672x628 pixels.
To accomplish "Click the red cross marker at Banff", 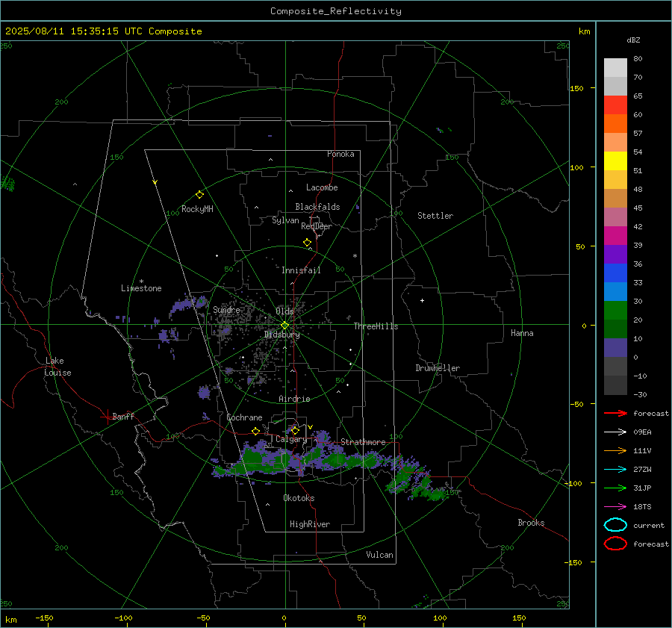I will click(107, 417).
